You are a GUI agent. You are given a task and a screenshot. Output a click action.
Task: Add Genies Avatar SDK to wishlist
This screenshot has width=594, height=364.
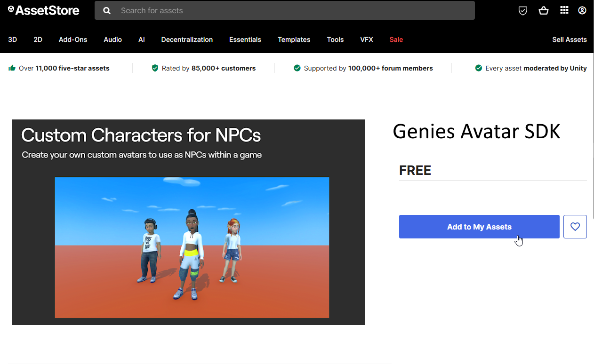point(575,226)
